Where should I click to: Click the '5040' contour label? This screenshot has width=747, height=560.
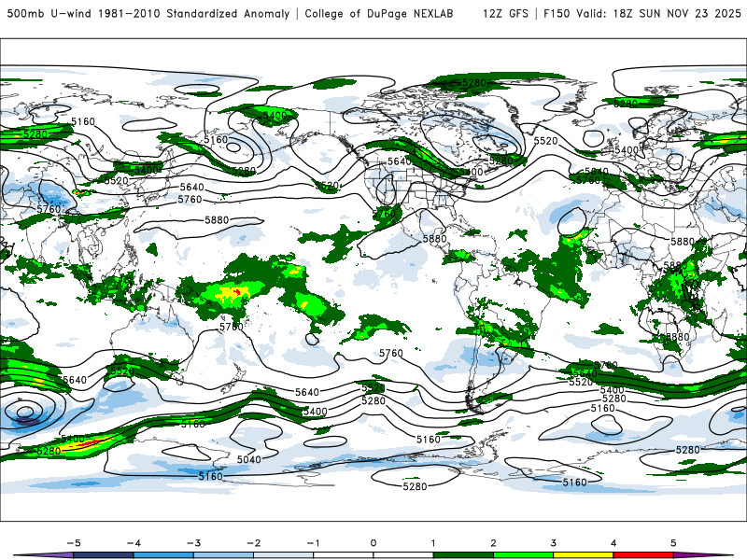(x=249, y=459)
